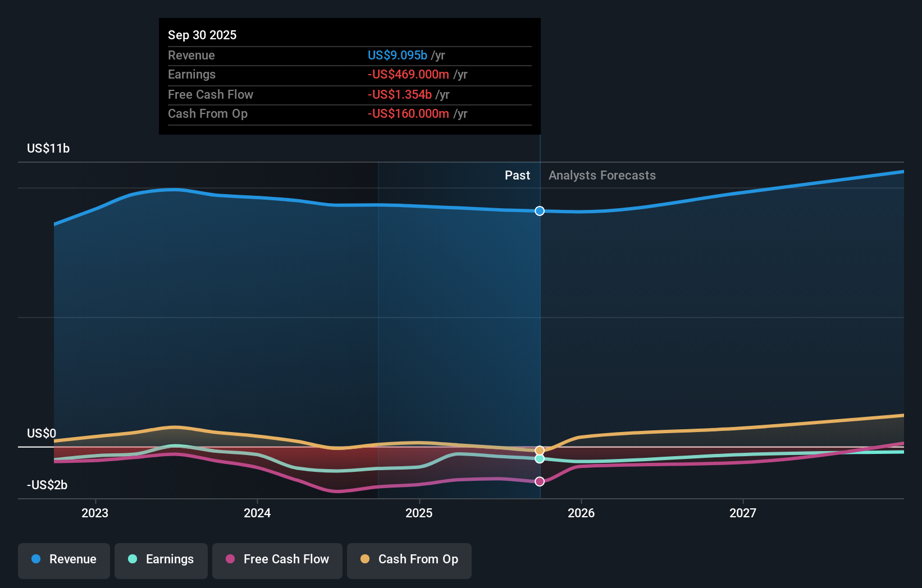Open the Revenue row in the tooltip
The width and height of the screenshot is (922, 588).
click(x=191, y=55)
